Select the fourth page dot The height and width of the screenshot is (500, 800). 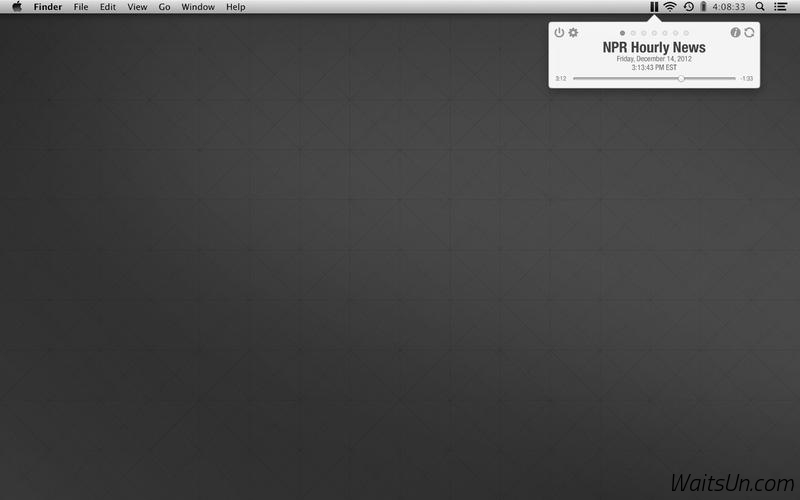(655, 33)
